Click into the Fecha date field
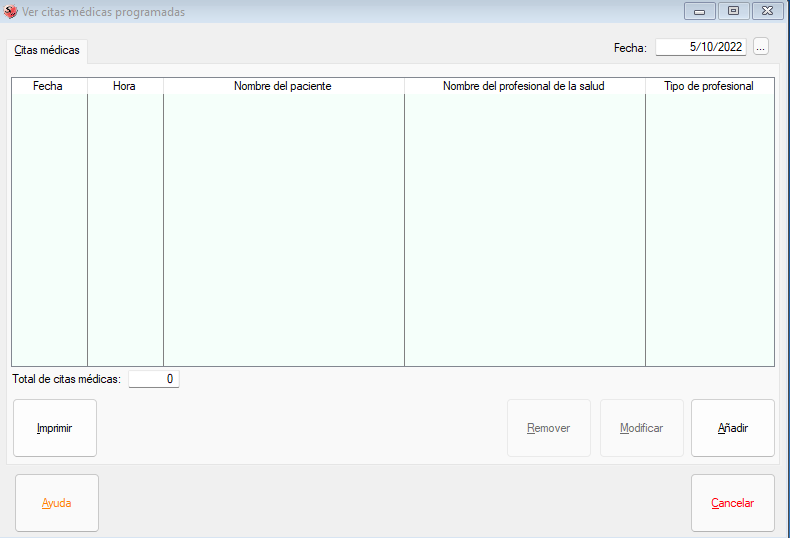 pos(701,47)
